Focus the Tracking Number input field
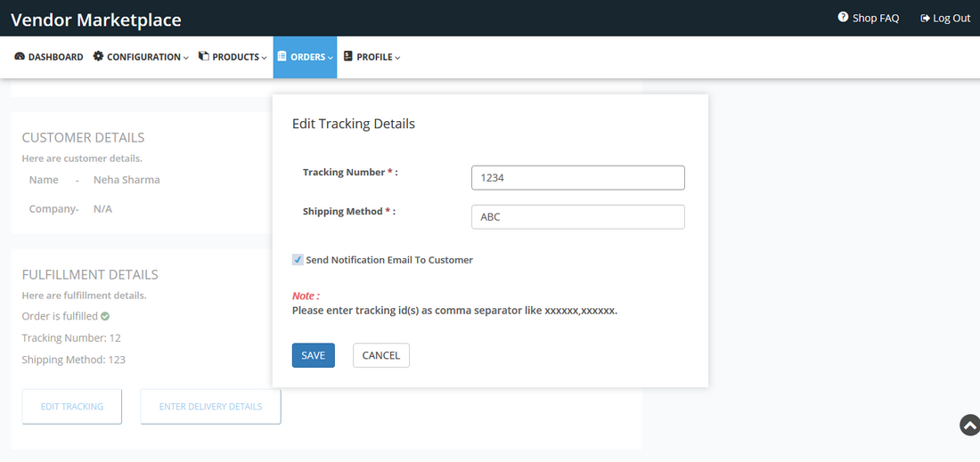 [577, 178]
